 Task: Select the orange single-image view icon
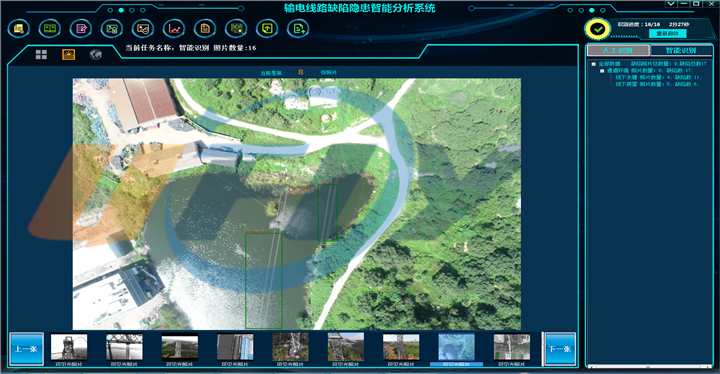coord(68,55)
